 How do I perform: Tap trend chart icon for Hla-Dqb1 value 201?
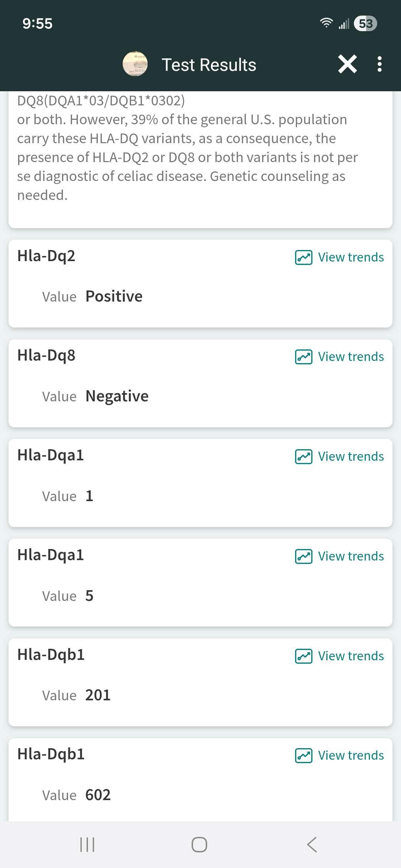303,656
